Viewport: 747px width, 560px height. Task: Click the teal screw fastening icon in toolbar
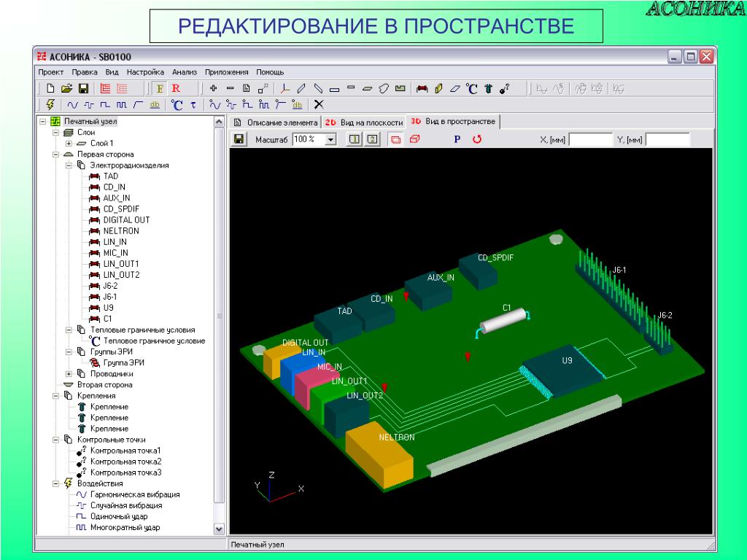click(x=488, y=88)
